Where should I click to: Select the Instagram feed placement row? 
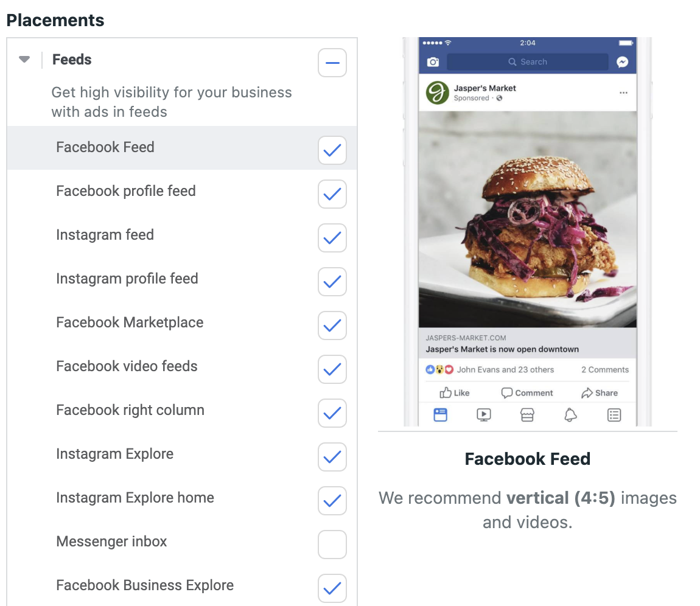(x=182, y=235)
